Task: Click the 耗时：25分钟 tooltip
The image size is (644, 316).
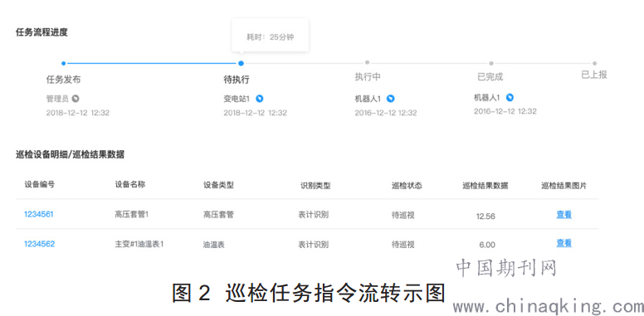Action: tap(270, 36)
